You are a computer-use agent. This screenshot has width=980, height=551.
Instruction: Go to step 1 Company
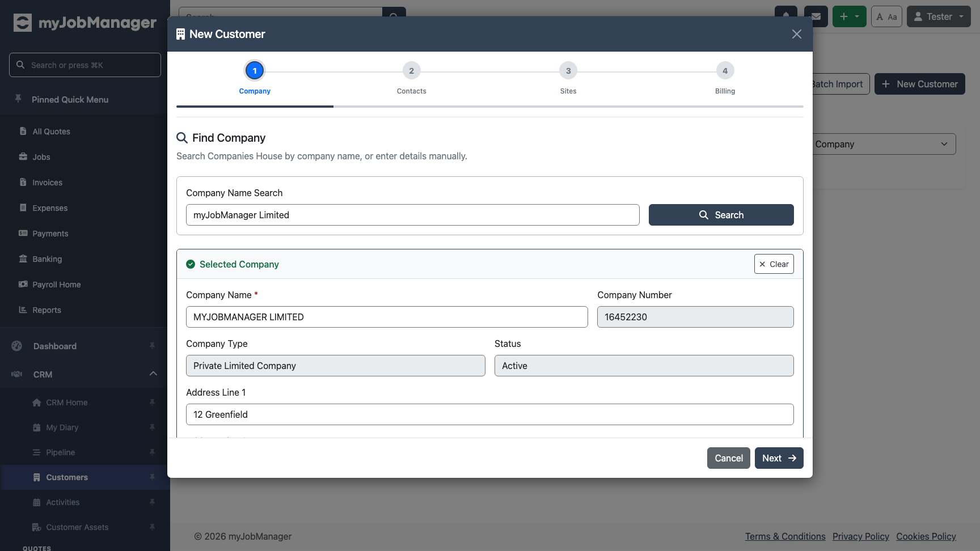coord(255,71)
